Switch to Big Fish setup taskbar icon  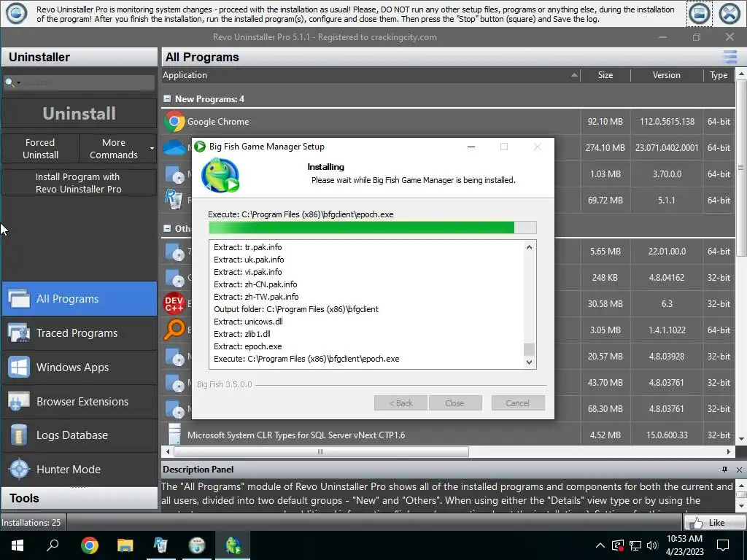coord(233,545)
